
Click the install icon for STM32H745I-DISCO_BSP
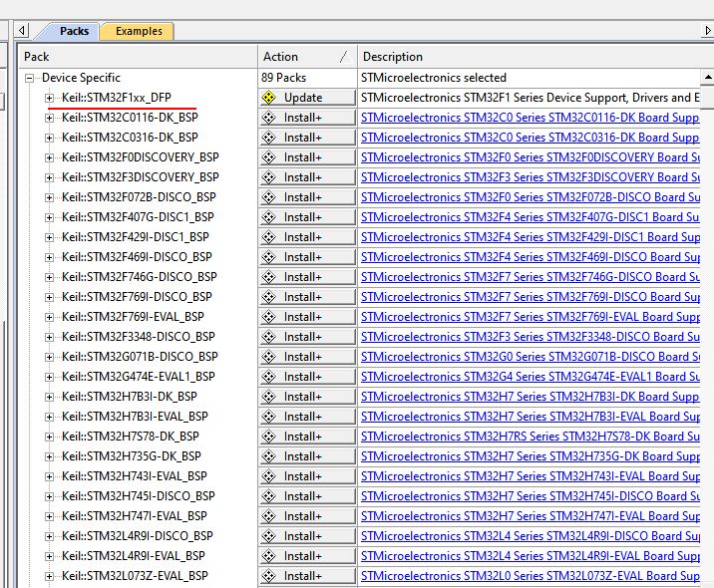pos(268,496)
